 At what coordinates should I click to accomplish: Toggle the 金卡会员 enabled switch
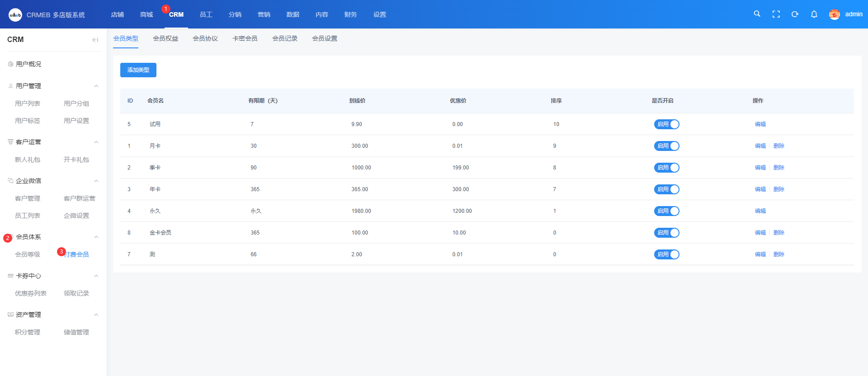pyautogui.click(x=666, y=233)
